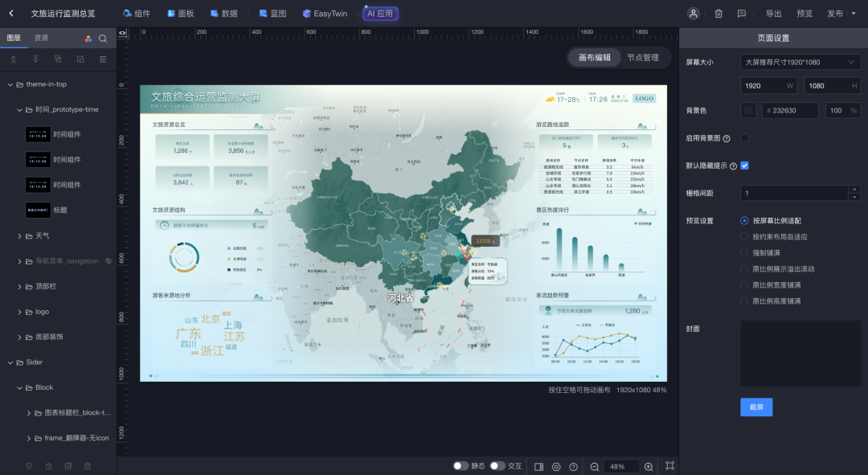The height and width of the screenshot is (475, 868).
Task: Open the arrow next to 发布
Action: (x=854, y=14)
